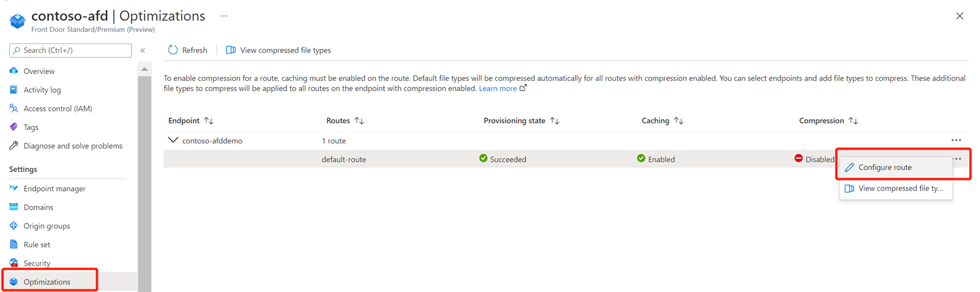980x292 pixels.
Task: Select the Tags sidebar item
Action: [x=31, y=127]
